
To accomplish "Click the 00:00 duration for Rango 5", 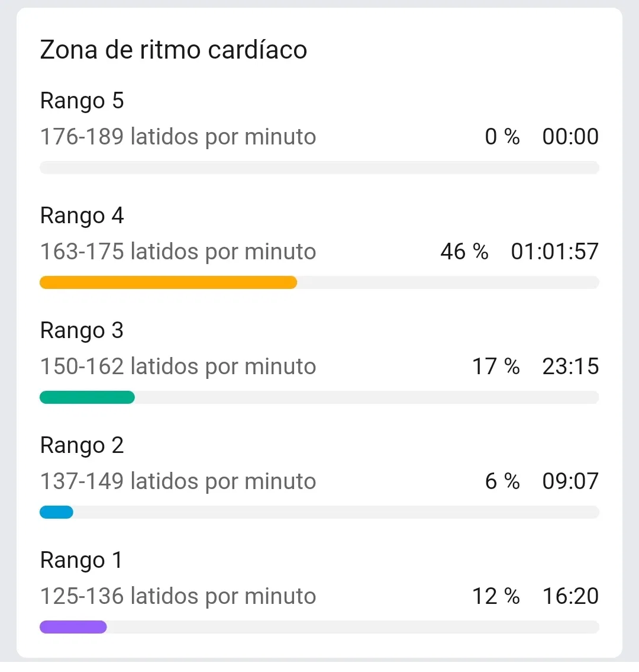I will click(570, 137).
